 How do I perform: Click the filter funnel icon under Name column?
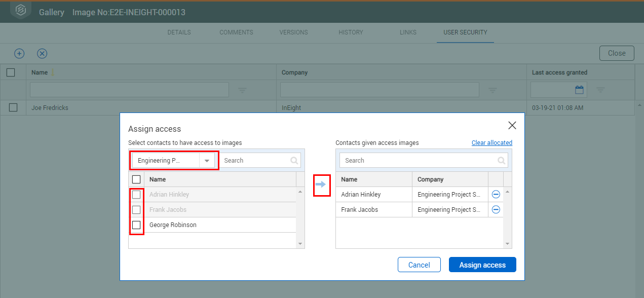pyautogui.click(x=242, y=90)
